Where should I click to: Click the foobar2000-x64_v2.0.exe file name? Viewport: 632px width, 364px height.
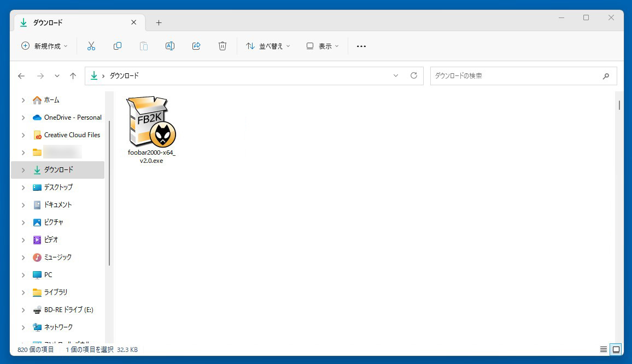tap(151, 156)
